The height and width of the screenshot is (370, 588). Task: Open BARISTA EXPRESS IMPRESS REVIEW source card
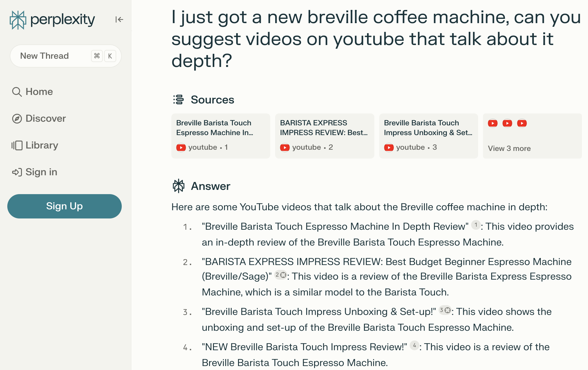tap(325, 136)
